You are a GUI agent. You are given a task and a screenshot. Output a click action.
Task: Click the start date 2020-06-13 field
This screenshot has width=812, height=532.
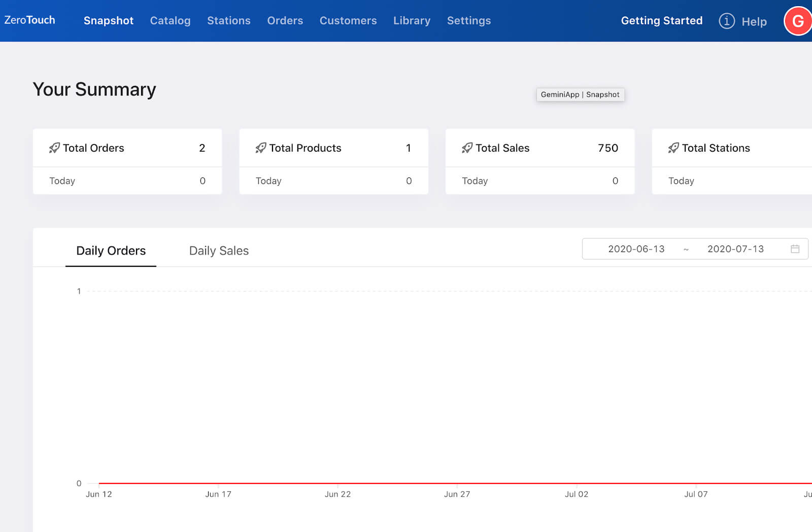(x=636, y=249)
